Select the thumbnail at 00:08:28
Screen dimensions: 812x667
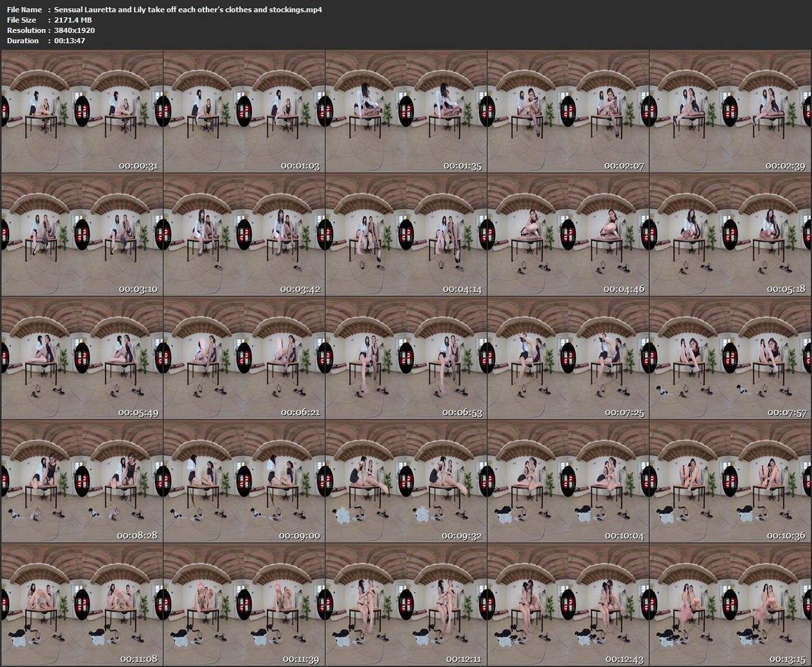[81, 481]
